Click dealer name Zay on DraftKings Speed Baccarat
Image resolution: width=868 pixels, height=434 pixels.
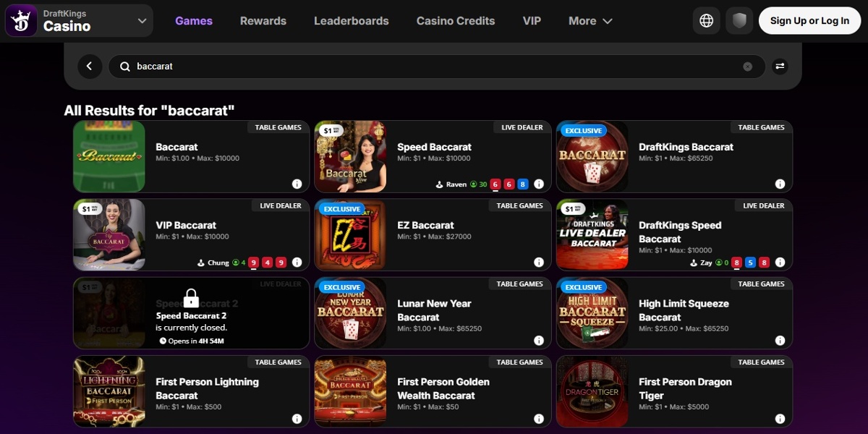(706, 263)
